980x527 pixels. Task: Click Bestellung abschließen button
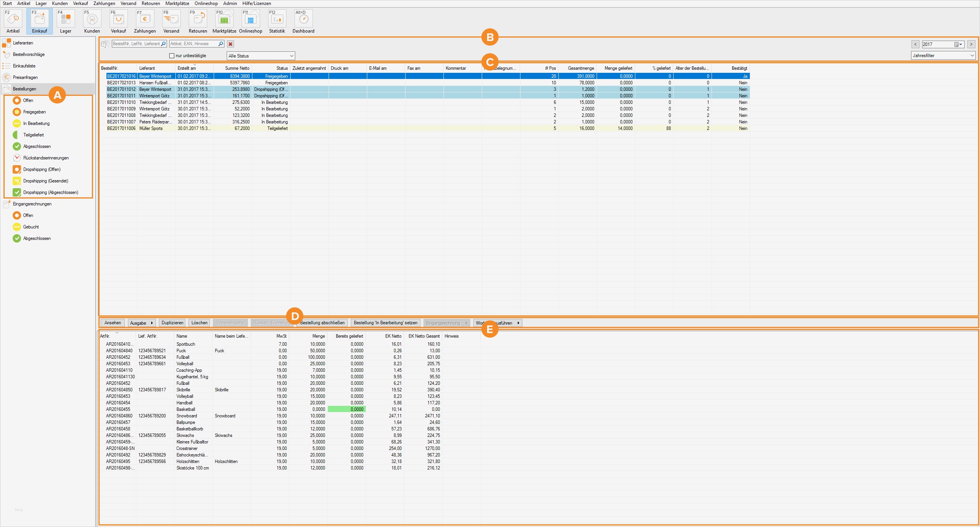322,323
